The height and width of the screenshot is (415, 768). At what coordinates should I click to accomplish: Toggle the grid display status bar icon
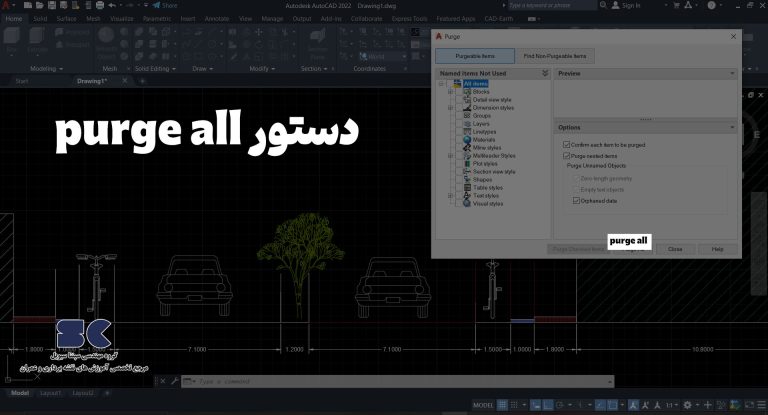pyautogui.click(x=502, y=405)
